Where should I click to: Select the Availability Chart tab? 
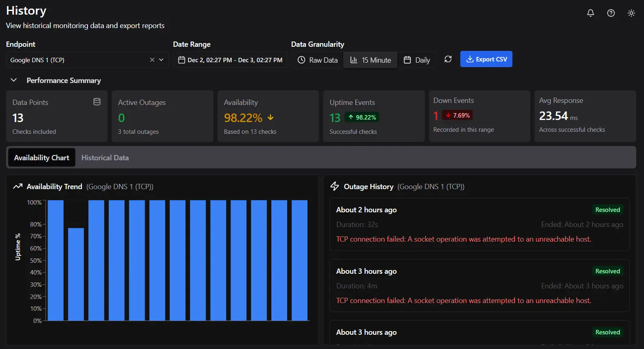coord(42,158)
